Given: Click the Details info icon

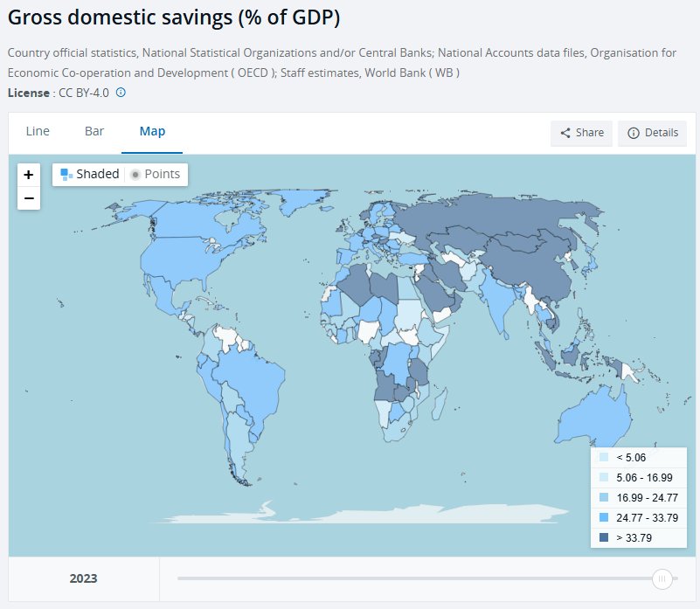Looking at the screenshot, I should 634,133.
